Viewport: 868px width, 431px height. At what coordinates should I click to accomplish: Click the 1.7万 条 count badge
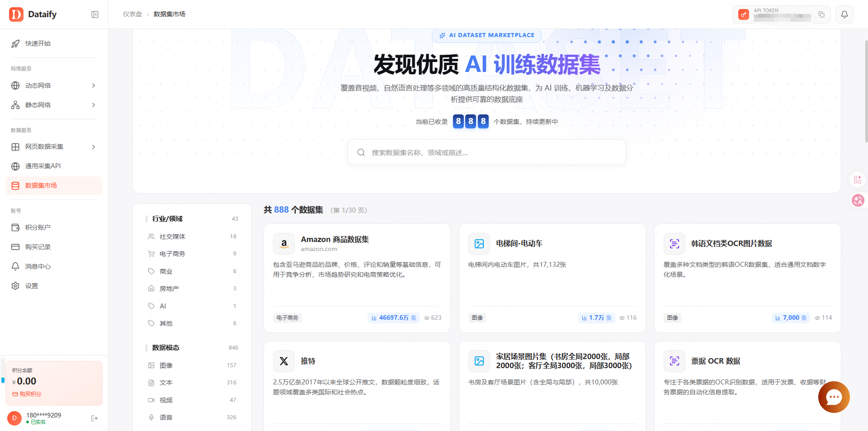(596, 318)
